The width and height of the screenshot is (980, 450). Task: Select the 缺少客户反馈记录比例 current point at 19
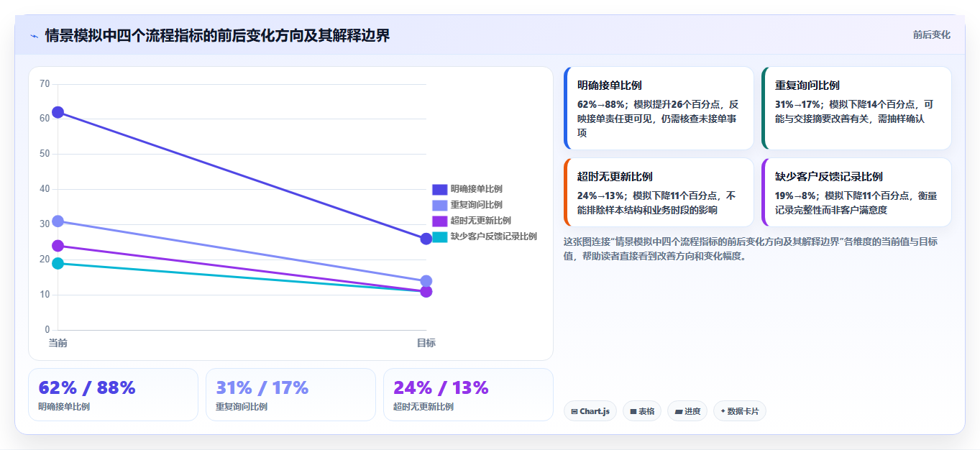(x=58, y=263)
